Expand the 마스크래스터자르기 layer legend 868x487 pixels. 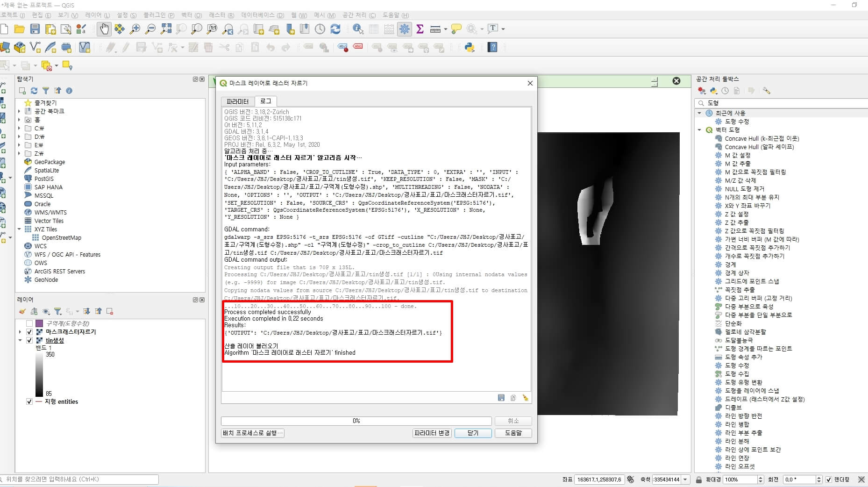20,332
